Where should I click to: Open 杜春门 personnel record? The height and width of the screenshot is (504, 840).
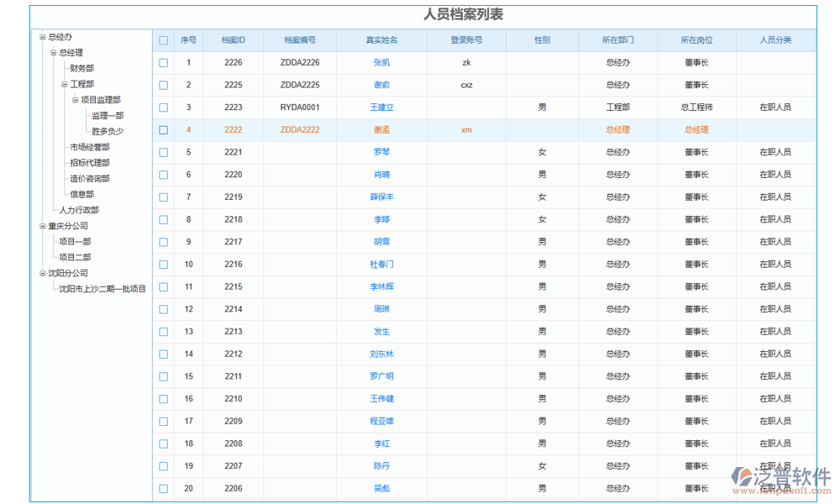click(x=381, y=264)
